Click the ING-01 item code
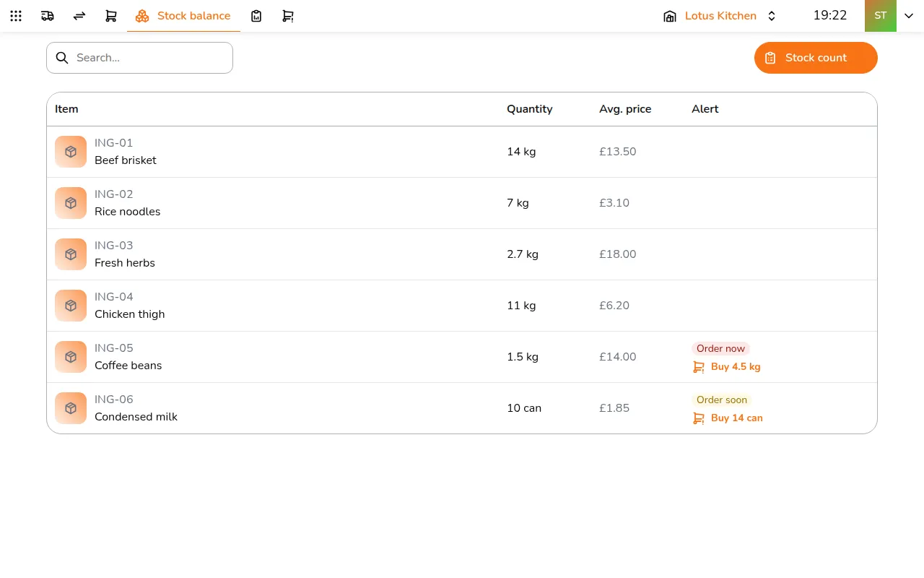924x578 pixels. pos(114,143)
